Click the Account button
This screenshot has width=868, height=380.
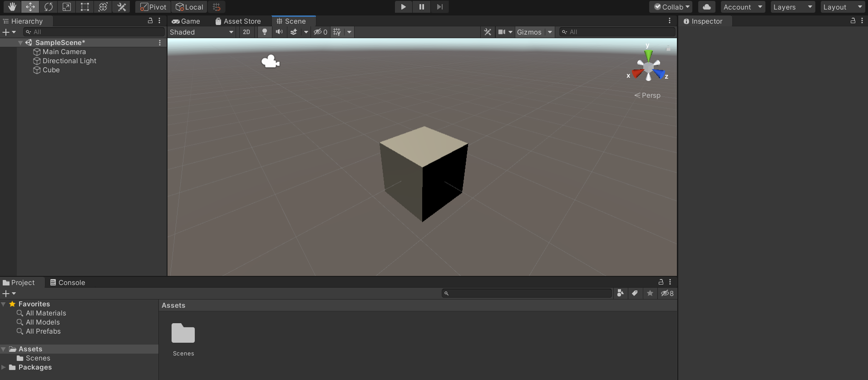pos(742,7)
